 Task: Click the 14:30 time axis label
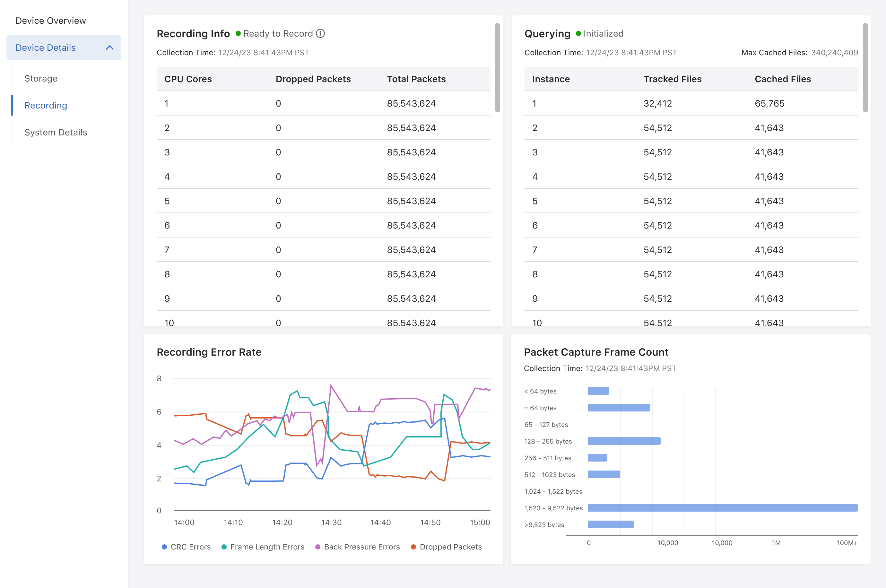(331, 523)
